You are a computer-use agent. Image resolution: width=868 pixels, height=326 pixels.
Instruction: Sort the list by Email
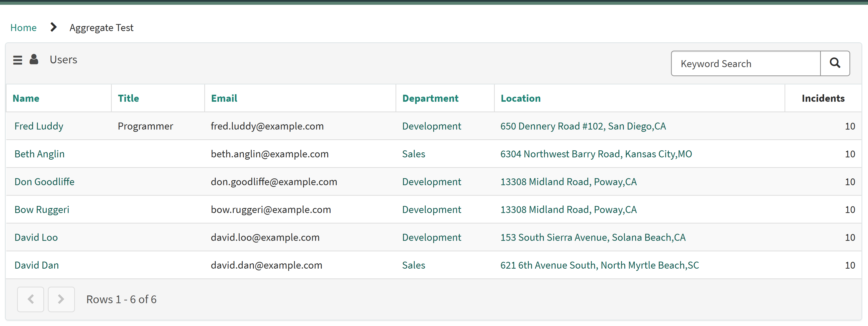click(x=224, y=98)
